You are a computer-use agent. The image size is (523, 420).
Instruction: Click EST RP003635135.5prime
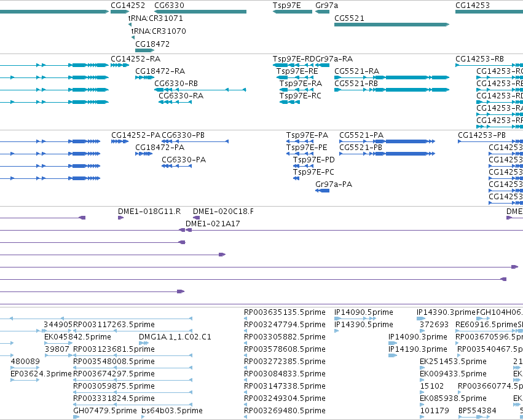tap(285, 312)
